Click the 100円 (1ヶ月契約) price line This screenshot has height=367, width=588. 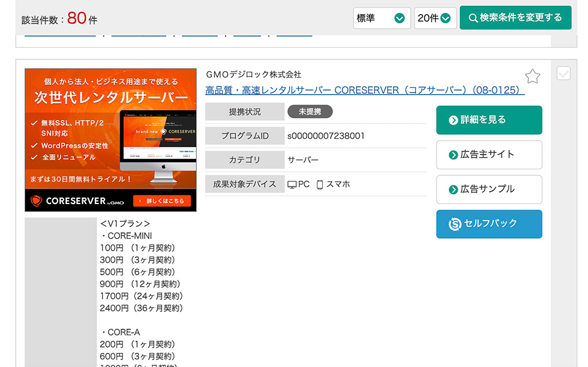pyautogui.click(x=137, y=248)
